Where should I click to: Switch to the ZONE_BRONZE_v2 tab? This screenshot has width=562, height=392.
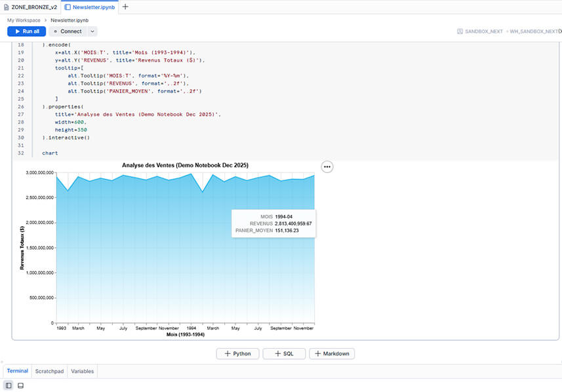tap(33, 7)
